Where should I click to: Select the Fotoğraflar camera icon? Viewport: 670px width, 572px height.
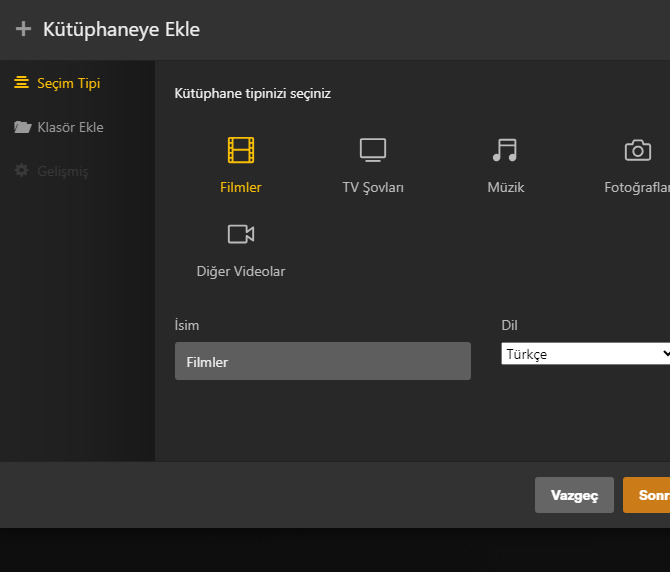[x=638, y=150]
